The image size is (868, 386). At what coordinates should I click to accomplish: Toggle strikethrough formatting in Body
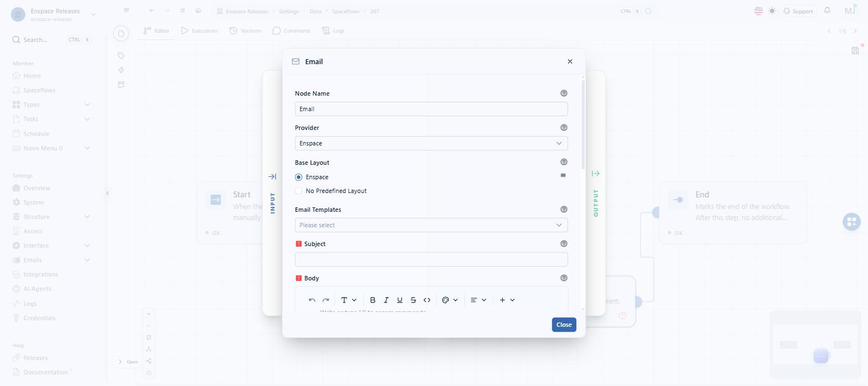414,300
